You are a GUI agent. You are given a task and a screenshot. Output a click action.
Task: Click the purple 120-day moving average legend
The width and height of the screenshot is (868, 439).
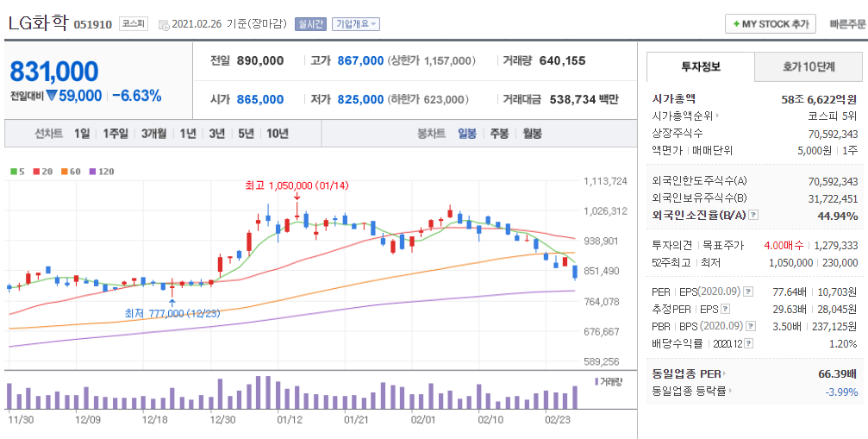coord(101,172)
